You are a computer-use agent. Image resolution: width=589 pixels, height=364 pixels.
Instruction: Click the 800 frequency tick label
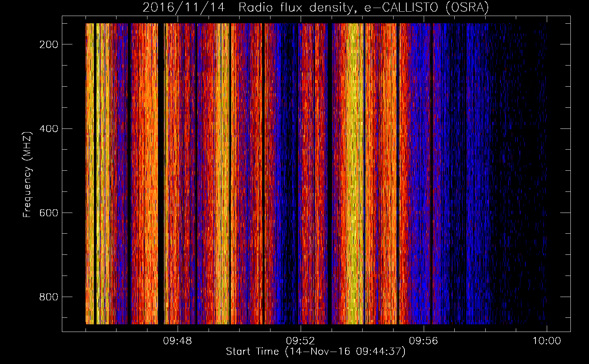pyautogui.click(x=49, y=297)
